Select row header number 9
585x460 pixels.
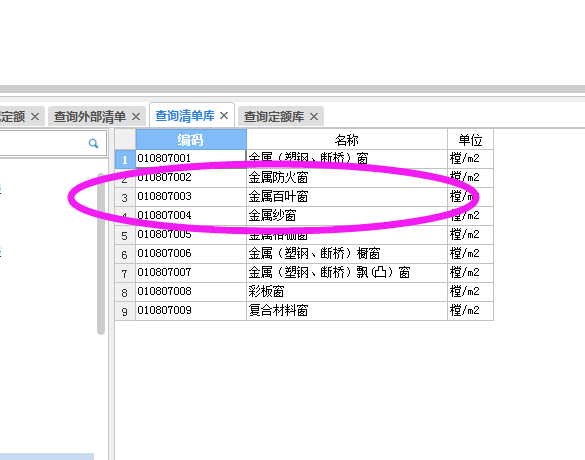pos(125,311)
